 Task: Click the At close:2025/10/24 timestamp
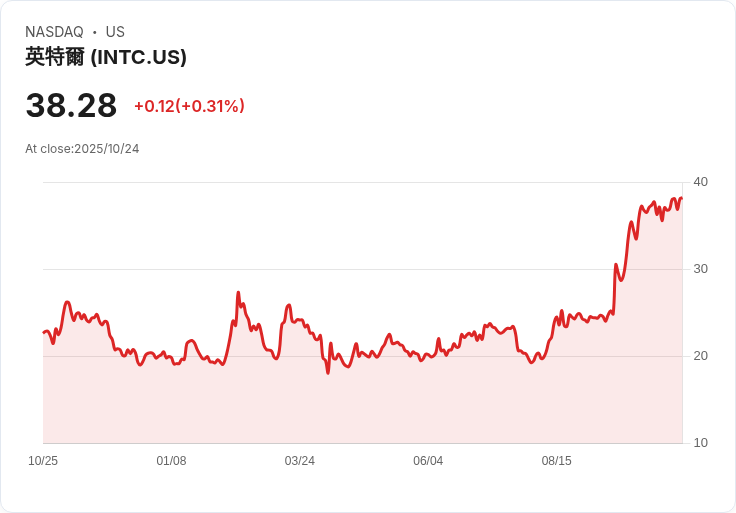click(82, 149)
